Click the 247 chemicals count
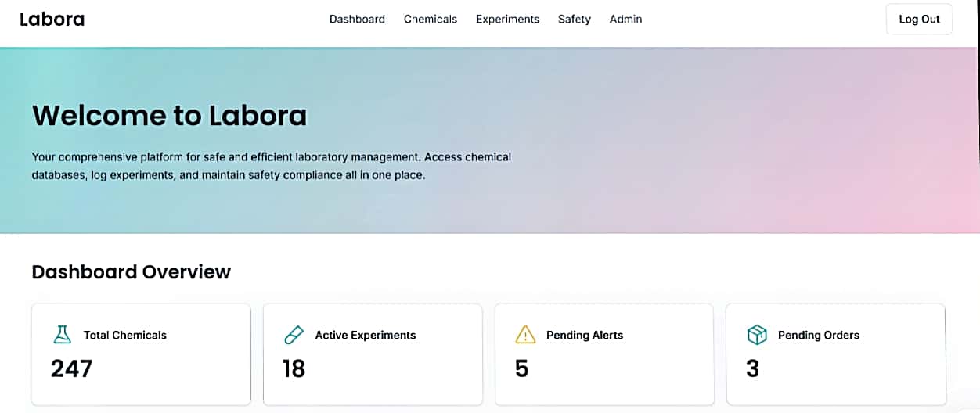980x413 pixels. pyautogui.click(x=72, y=368)
